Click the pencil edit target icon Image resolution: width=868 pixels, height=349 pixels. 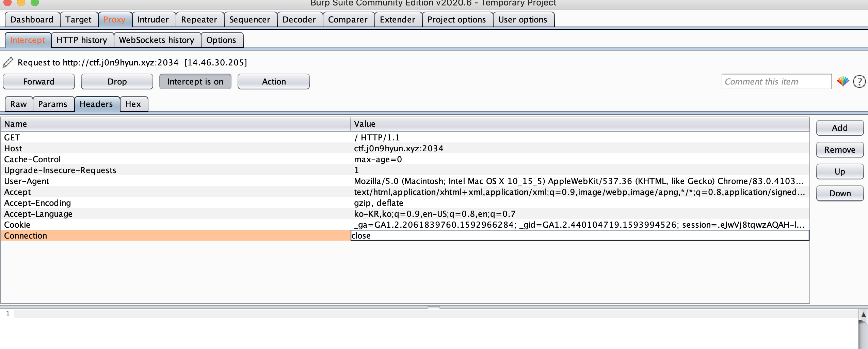(8, 62)
